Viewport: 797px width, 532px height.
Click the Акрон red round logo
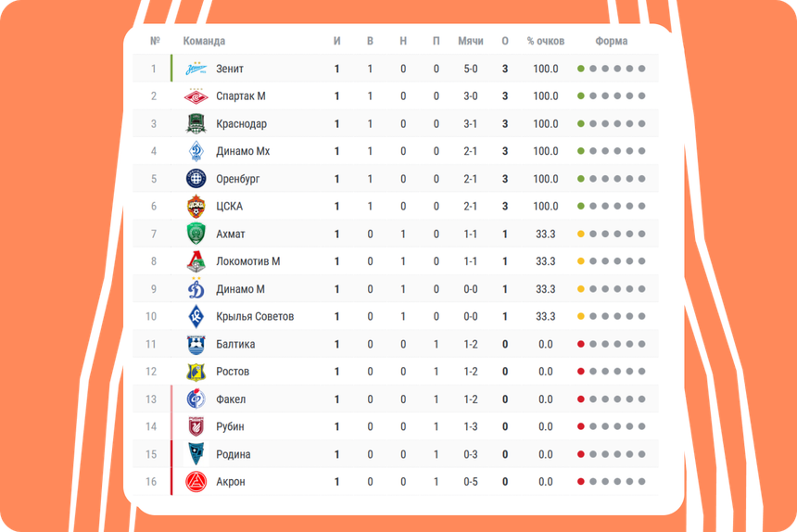[x=196, y=482]
